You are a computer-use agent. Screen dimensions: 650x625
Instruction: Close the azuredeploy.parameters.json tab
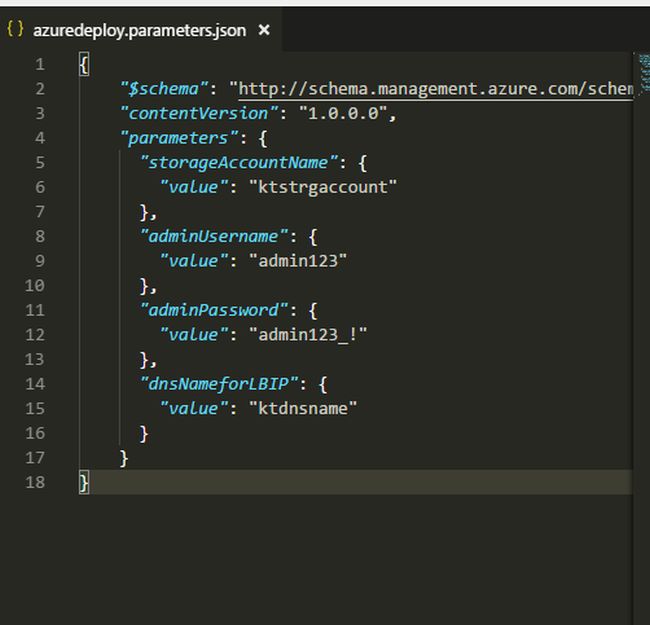(264, 30)
